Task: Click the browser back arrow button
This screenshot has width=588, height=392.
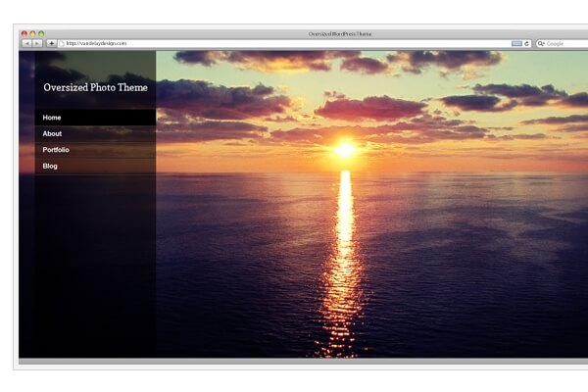Action: [27, 43]
